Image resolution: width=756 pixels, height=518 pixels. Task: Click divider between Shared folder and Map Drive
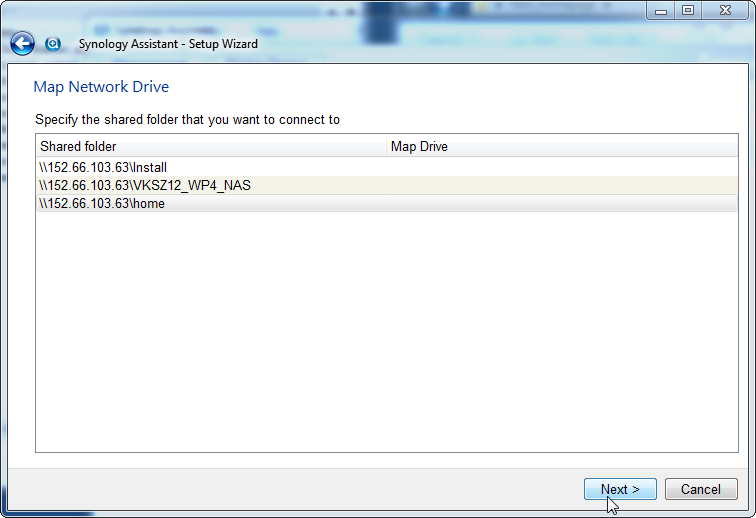tap(386, 147)
